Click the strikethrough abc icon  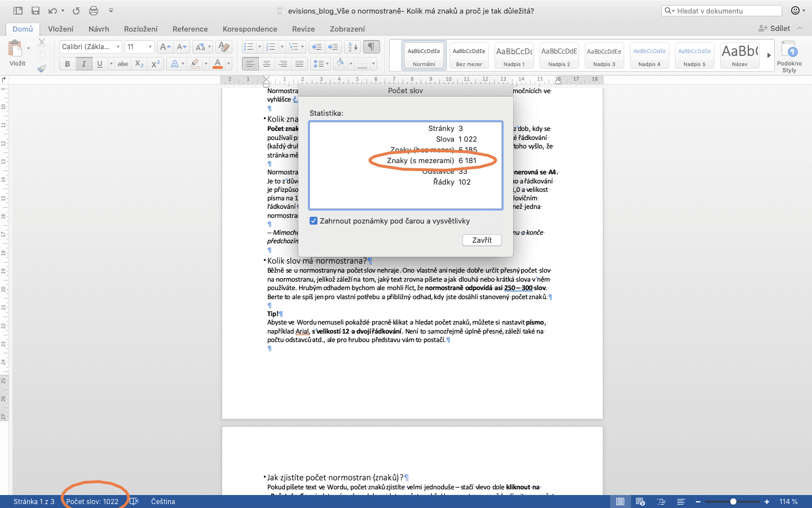tap(123, 64)
